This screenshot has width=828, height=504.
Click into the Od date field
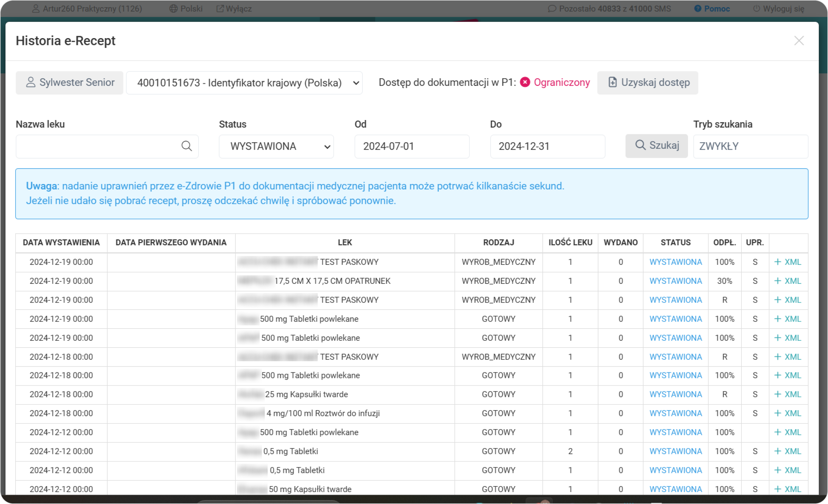(x=412, y=146)
